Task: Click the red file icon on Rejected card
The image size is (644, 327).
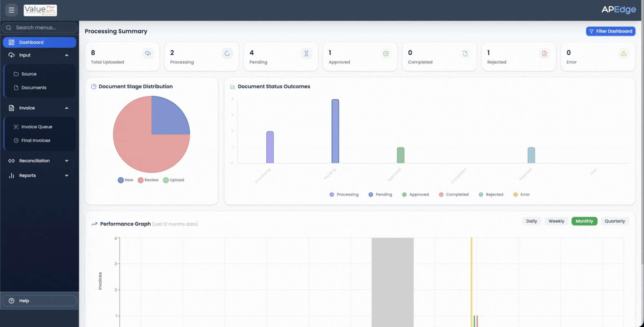Action: coord(544,54)
